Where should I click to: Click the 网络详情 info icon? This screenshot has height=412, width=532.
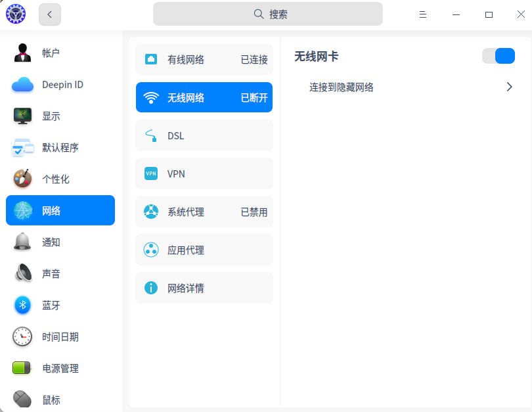[151, 288]
